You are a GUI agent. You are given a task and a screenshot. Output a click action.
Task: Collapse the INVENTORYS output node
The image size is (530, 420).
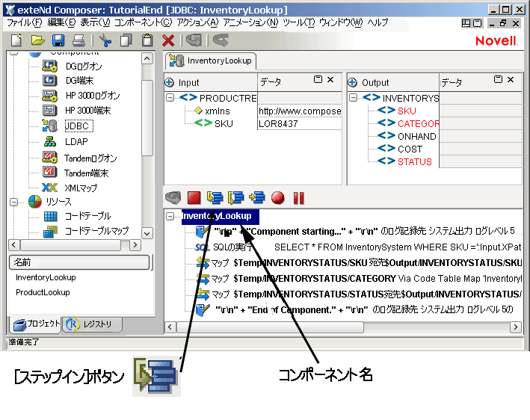click(x=353, y=98)
